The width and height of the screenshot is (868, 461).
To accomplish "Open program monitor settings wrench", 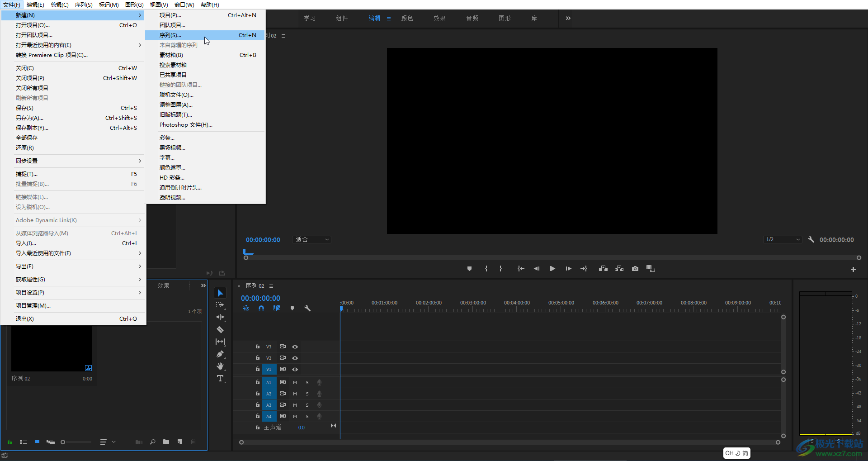I will [x=811, y=239].
